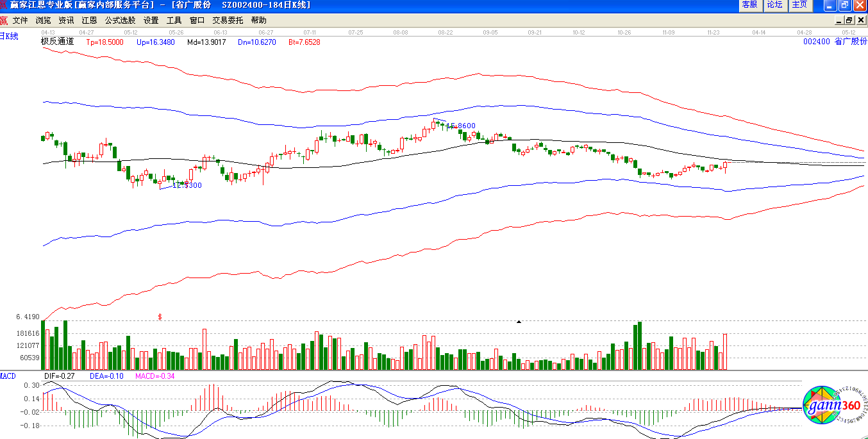This screenshot has height=439, width=868.
Task: Click the Bt=7.6528 value
Action: point(305,42)
